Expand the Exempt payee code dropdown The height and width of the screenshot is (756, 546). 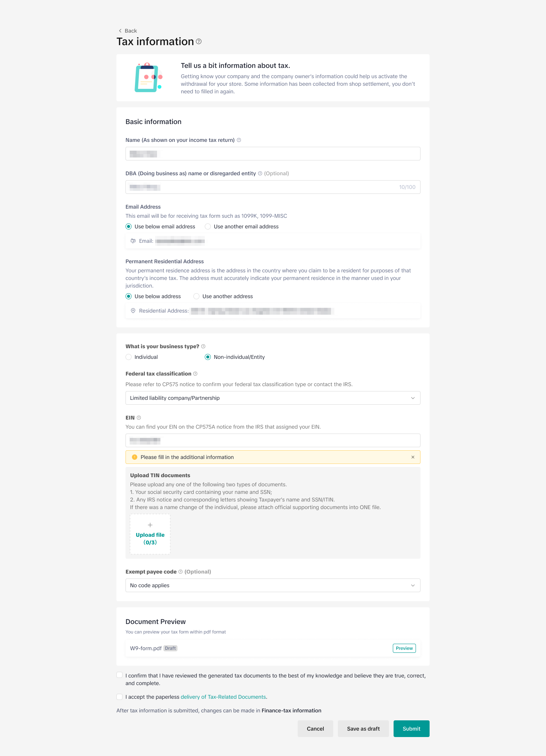(273, 585)
